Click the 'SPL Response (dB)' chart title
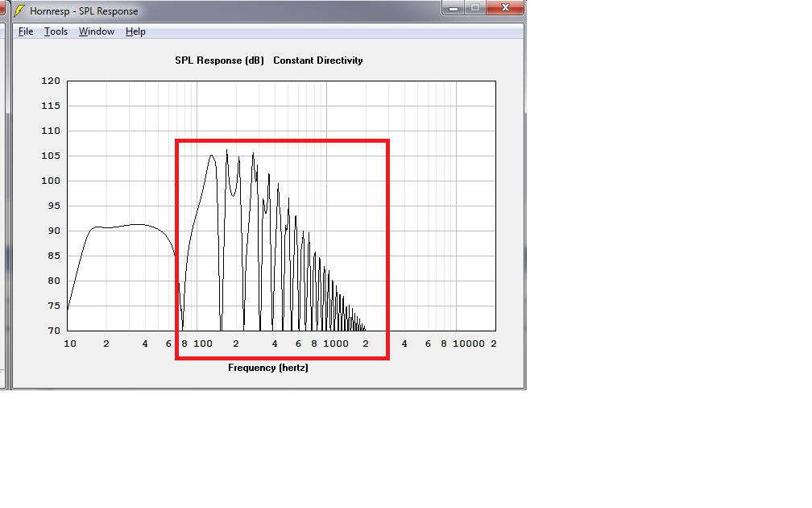This screenshot has width=812, height=508. (x=220, y=60)
